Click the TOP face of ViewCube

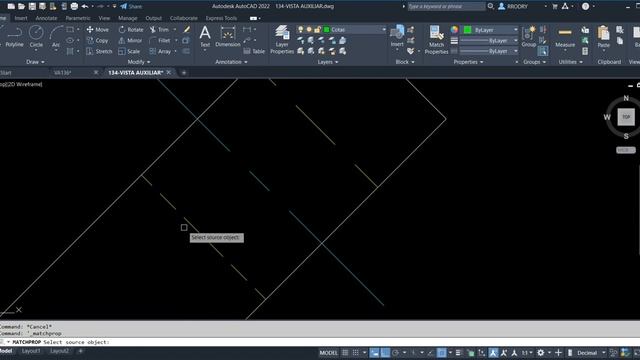[626, 117]
